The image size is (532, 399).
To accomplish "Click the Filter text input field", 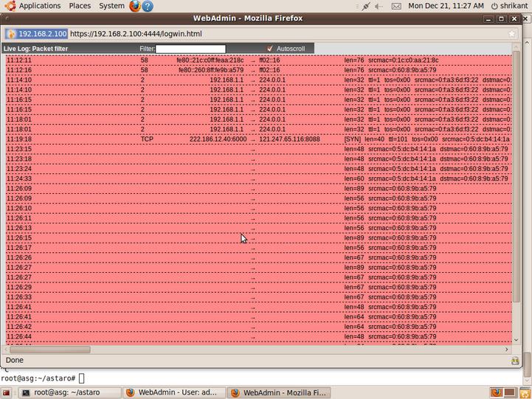I will (x=190, y=49).
